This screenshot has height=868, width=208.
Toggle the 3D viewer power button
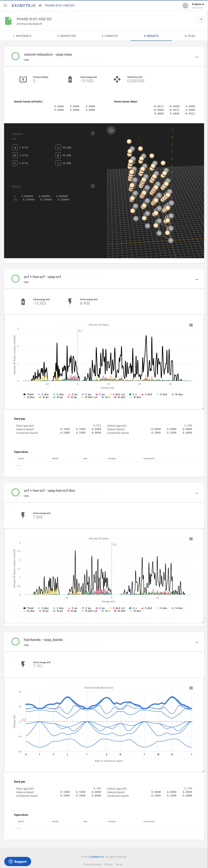tap(111, 130)
